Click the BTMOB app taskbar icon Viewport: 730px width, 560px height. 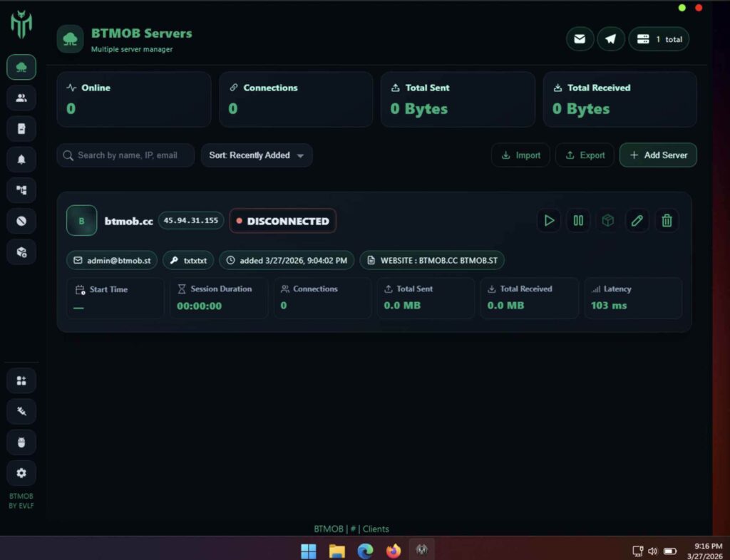point(422,550)
